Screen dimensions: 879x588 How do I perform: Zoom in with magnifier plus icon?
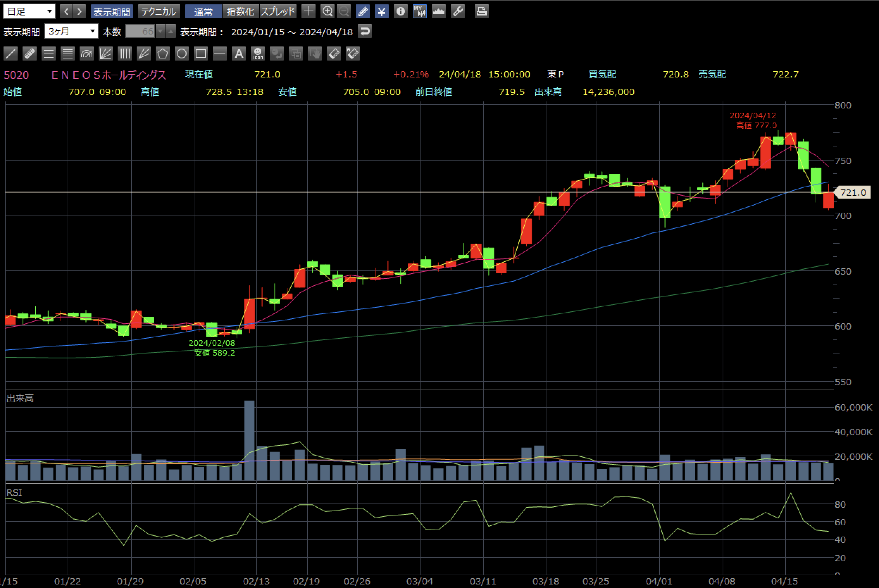point(328,11)
